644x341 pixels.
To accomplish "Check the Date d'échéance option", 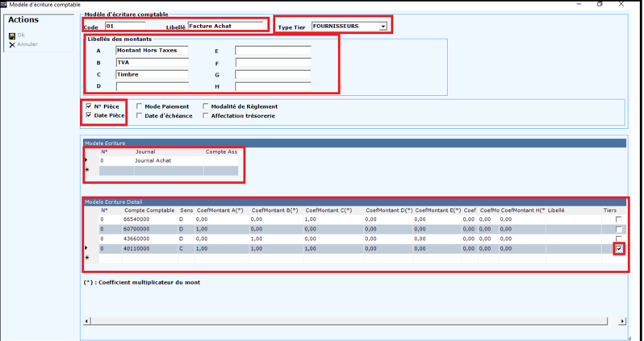I will 140,115.
